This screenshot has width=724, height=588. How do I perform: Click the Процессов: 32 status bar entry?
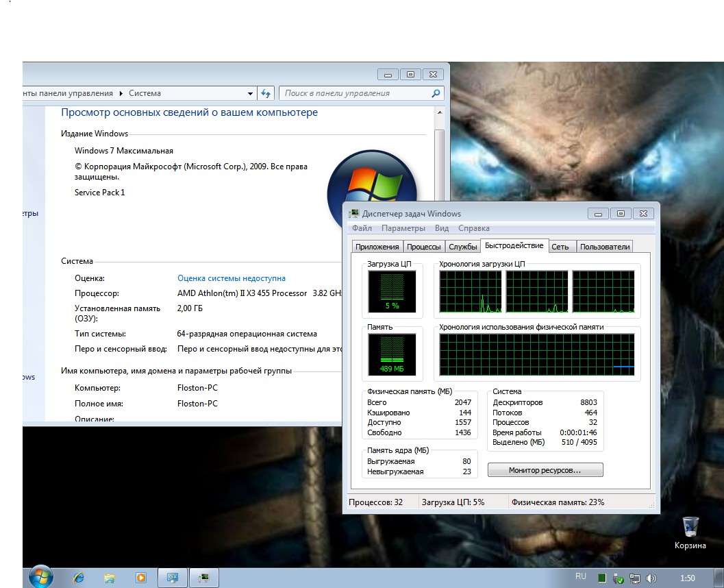point(375,502)
